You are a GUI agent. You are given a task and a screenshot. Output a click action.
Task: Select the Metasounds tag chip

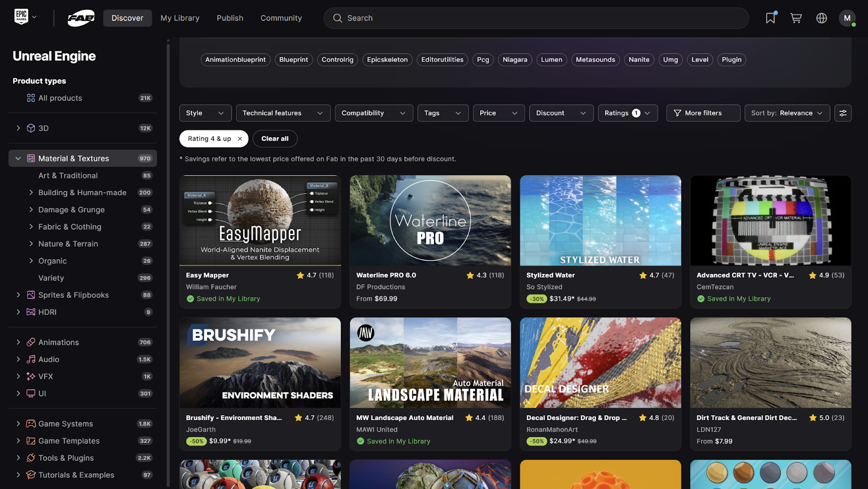tap(595, 60)
